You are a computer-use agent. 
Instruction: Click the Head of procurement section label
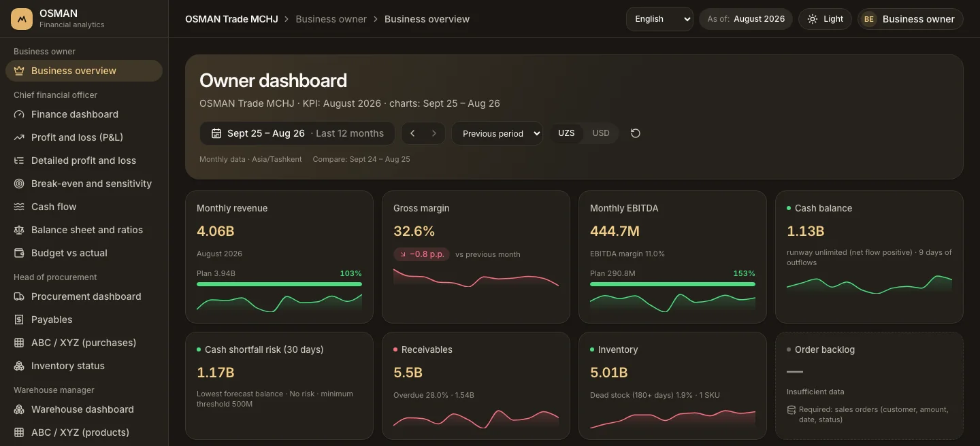point(55,277)
